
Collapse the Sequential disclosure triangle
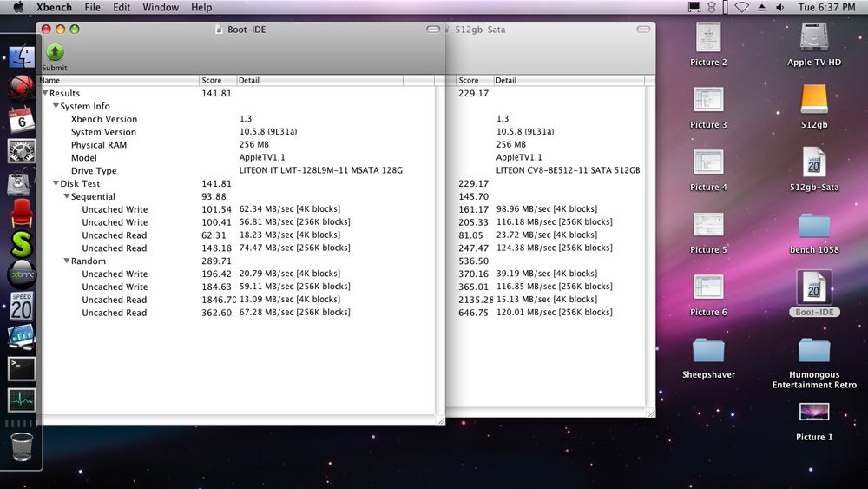(x=67, y=196)
